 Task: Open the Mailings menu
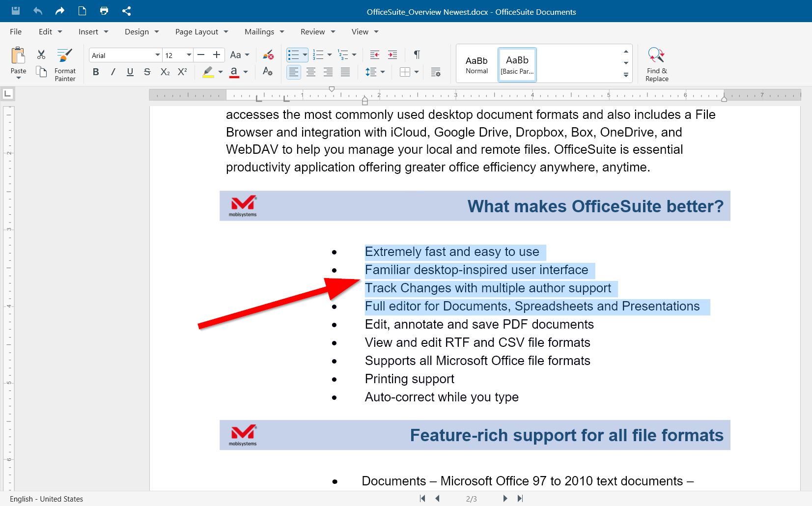[x=264, y=31]
